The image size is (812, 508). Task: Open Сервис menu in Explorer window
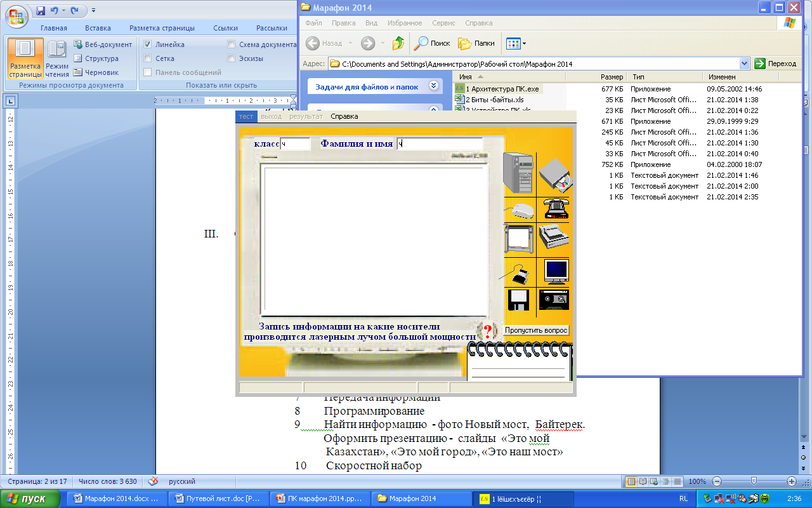443,23
